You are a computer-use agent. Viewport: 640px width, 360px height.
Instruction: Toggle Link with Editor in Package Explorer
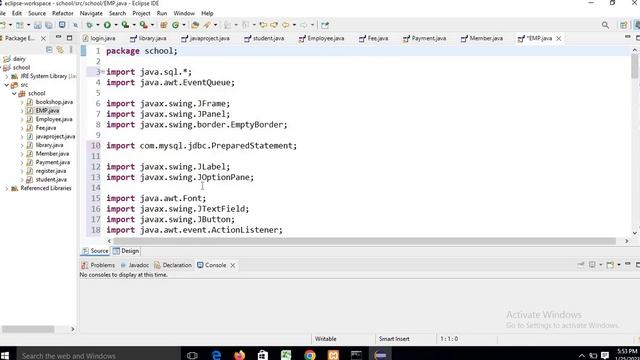coord(60,50)
